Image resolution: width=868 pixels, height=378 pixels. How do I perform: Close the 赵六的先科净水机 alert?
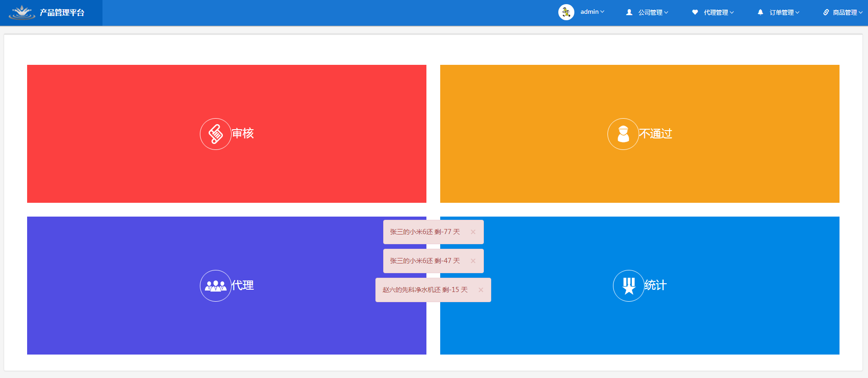tap(481, 290)
